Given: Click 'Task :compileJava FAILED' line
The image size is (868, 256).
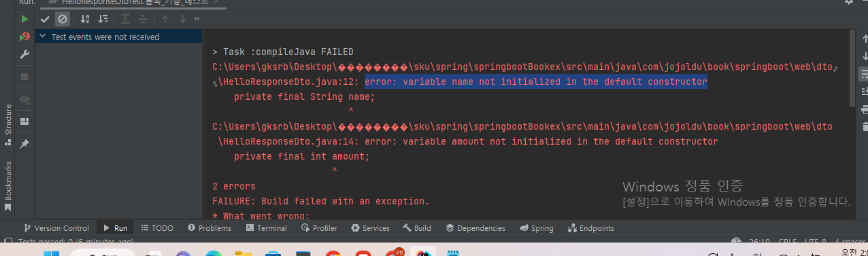Looking at the screenshot, I should click(283, 52).
